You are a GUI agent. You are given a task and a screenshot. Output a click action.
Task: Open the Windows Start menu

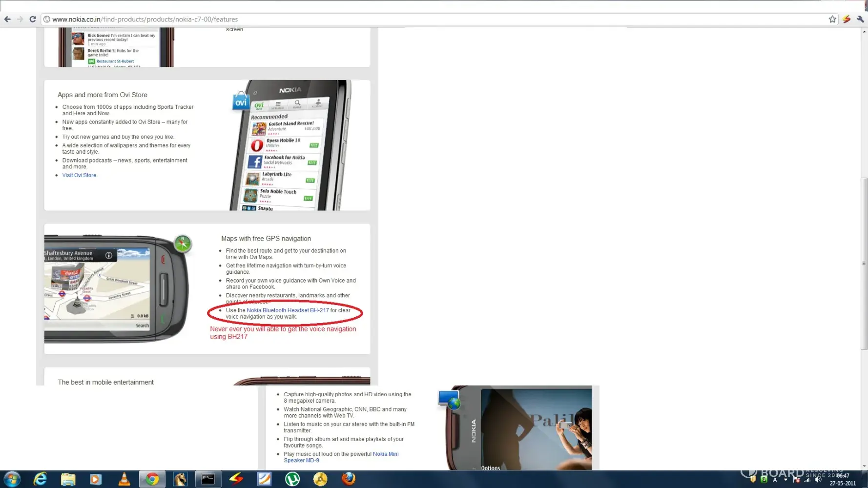(12, 479)
